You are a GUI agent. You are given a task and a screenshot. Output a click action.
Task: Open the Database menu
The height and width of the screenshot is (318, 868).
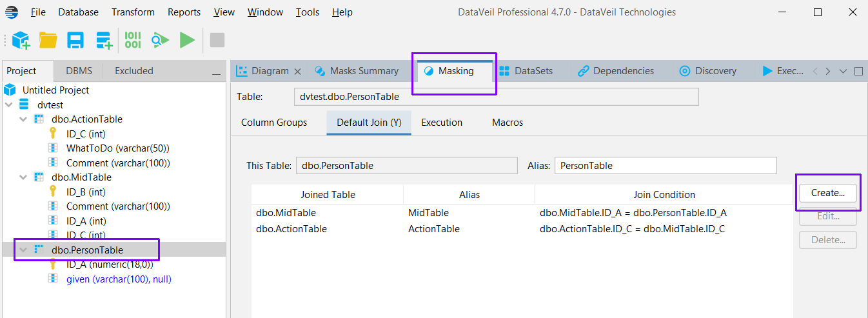point(79,12)
